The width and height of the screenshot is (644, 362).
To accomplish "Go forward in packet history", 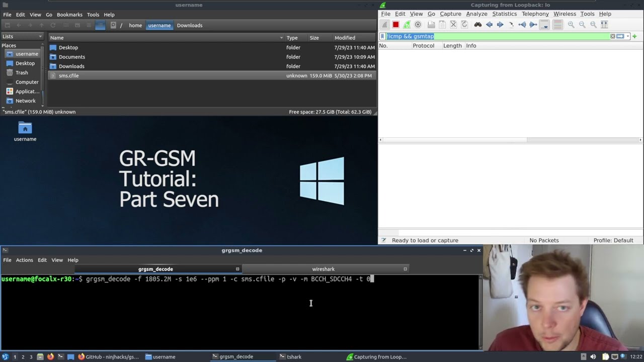I will (x=500, y=25).
